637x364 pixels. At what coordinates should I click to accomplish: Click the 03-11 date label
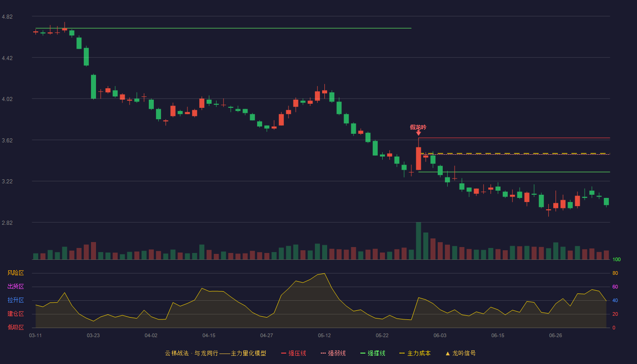coord(35,335)
